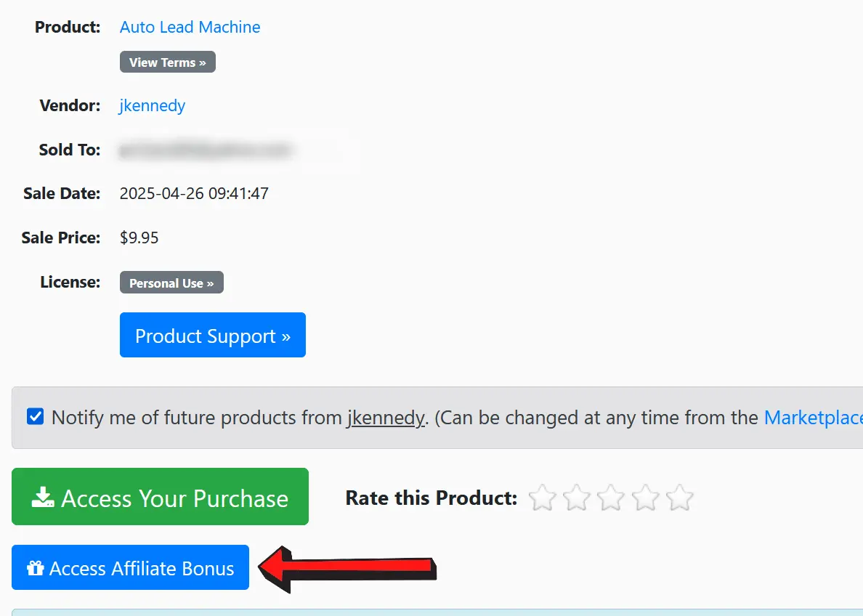863x616 pixels.
Task: Click the View Terms button
Action: point(167,62)
